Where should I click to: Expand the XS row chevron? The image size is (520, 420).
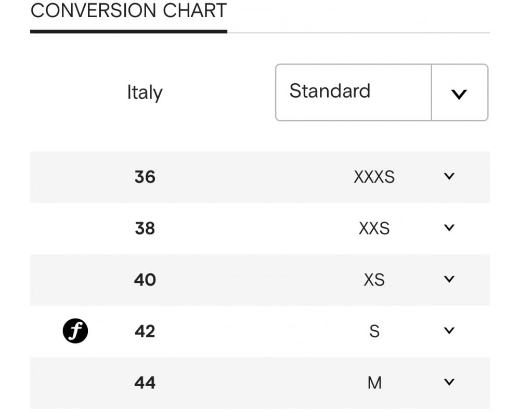[449, 279]
